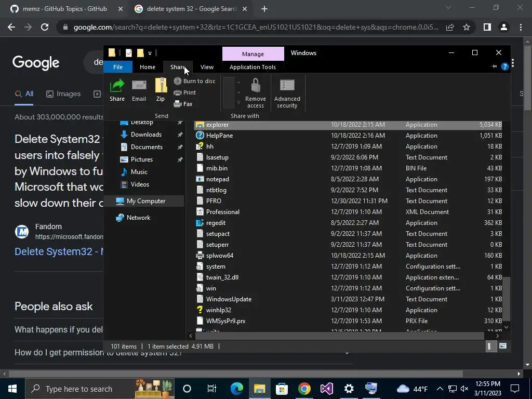The image size is (532, 399).
Task: Select the hh application icon
Action: [x=200, y=147]
